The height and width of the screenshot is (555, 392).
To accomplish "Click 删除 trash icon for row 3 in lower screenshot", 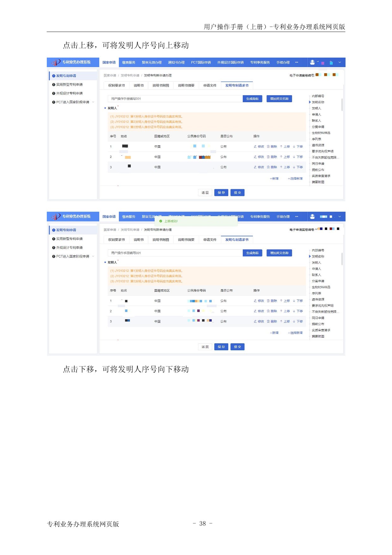I will (x=268, y=321).
